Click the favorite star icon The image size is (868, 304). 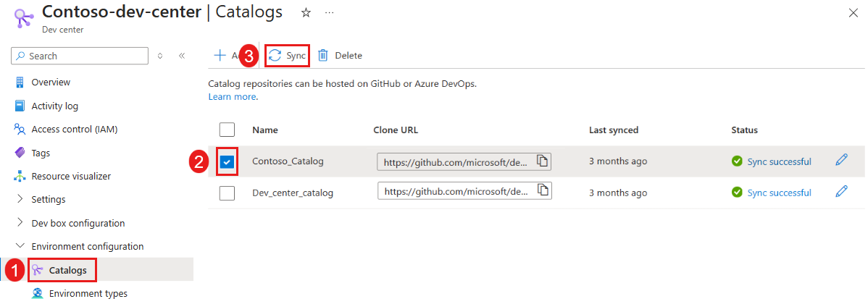[x=306, y=13]
